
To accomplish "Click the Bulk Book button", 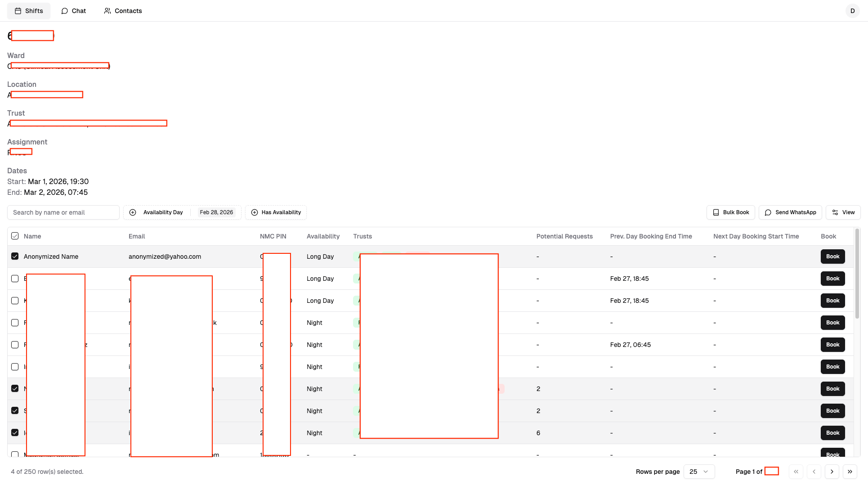I will click(x=731, y=212).
